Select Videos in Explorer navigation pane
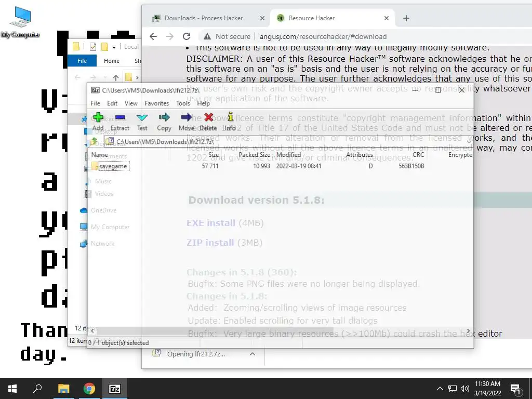The image size is (532, 399). pyautogui.click(x=104, y=194)
